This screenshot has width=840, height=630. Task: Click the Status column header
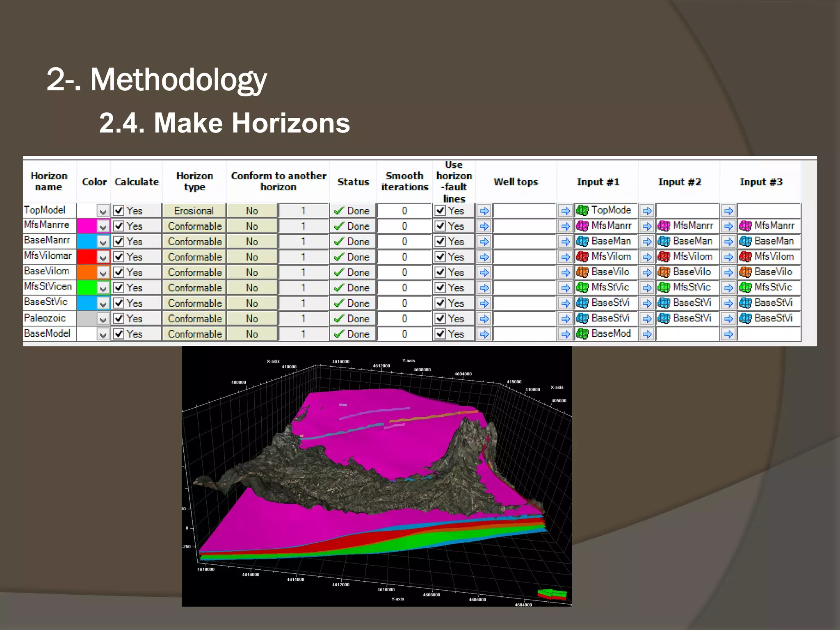point(353,181)
